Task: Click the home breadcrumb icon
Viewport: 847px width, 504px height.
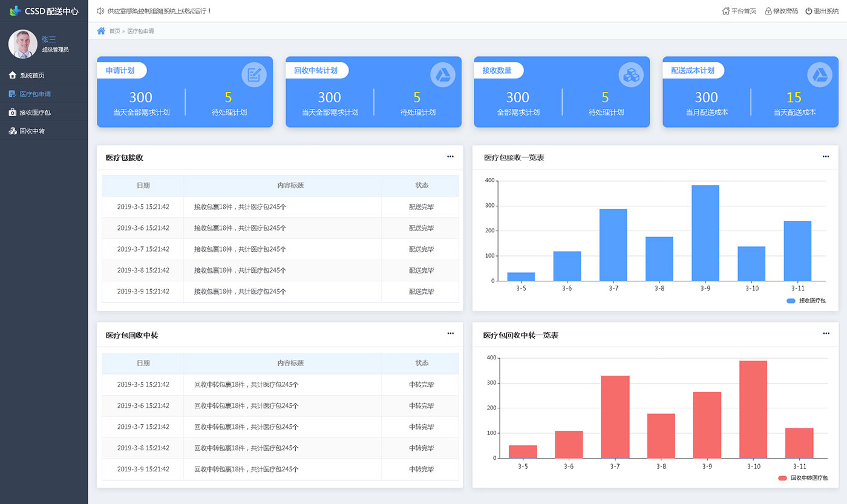Action: pos(101,31)
